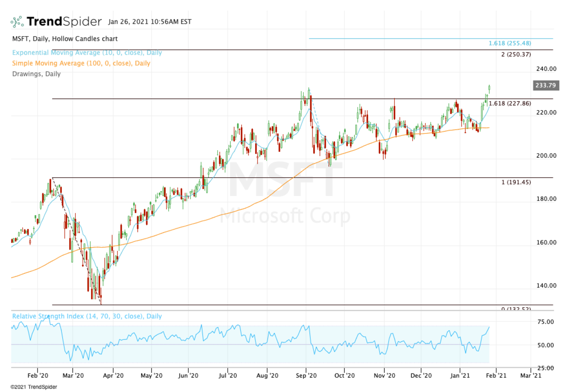Click the TrendSpider brand name text
570x392 pixels.
(64, 21)
